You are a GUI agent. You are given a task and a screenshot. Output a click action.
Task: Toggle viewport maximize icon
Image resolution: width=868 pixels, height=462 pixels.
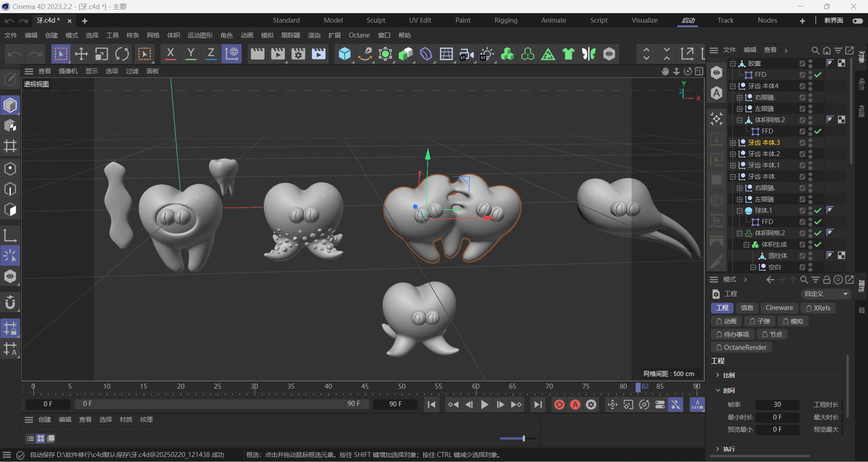(699, 71)
